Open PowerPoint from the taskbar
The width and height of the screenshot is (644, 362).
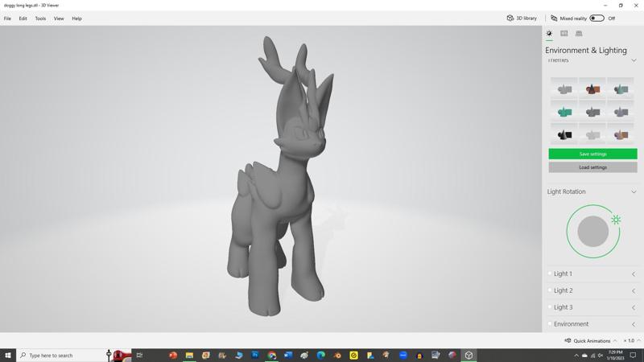(x=173, y=355)
